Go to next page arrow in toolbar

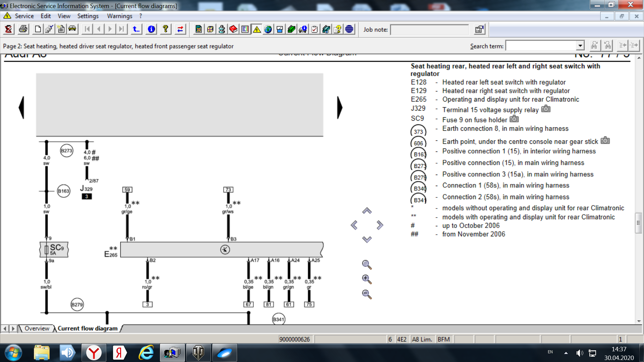(x=110, y=29)
